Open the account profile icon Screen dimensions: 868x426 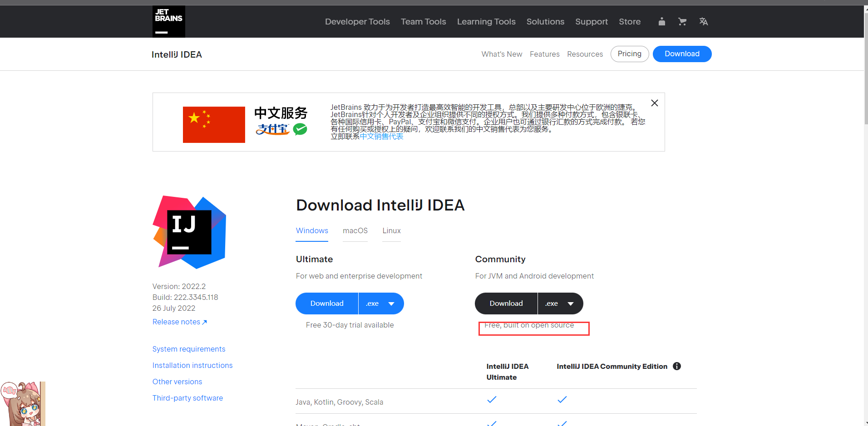662,21
